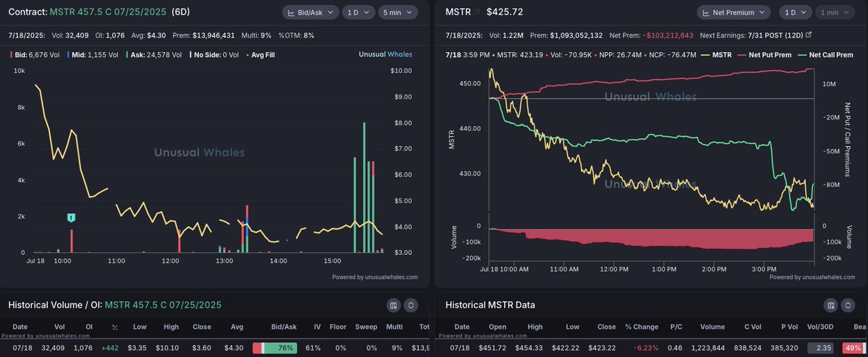Toggle the Avg Fill legend series
The width and height of the screenshot is (868, 357).
point(260,54)
